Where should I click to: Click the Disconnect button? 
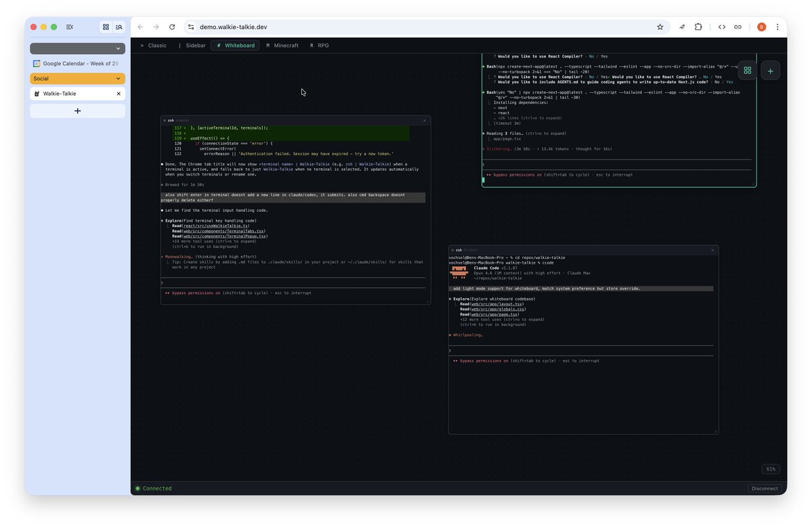pyautogui.click(x=765, y=489)
